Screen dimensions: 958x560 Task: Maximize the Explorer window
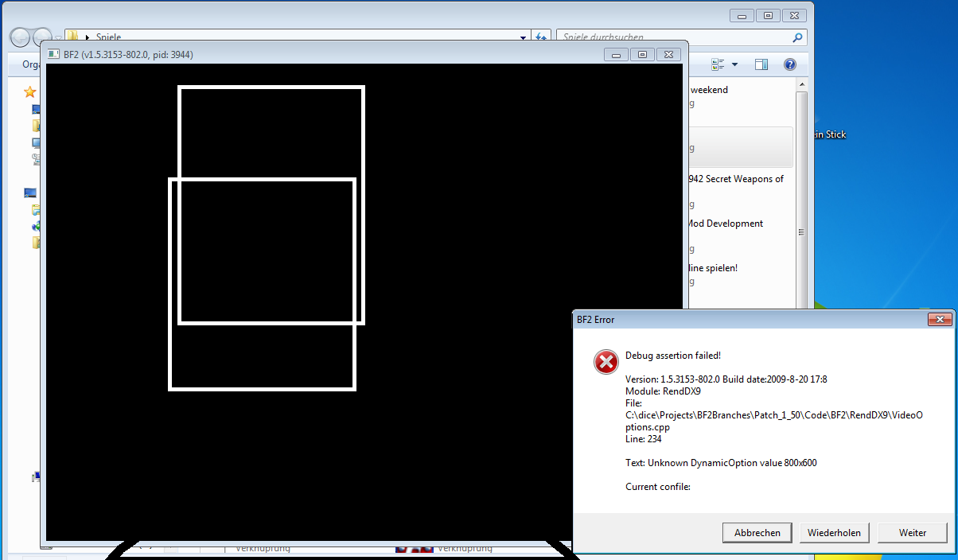coord(768,15)
